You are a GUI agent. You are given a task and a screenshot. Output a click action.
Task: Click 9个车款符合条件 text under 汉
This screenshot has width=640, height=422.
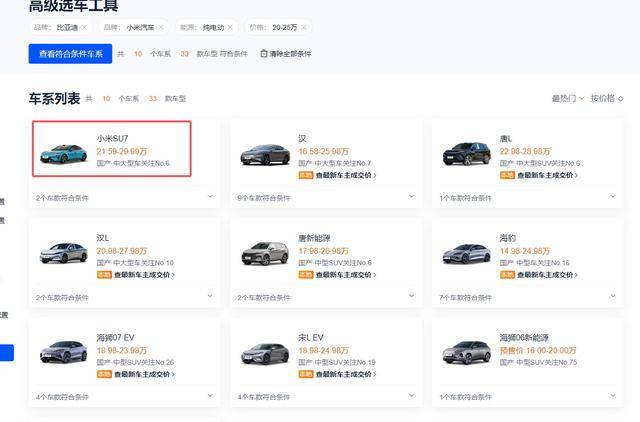point(264,198)
